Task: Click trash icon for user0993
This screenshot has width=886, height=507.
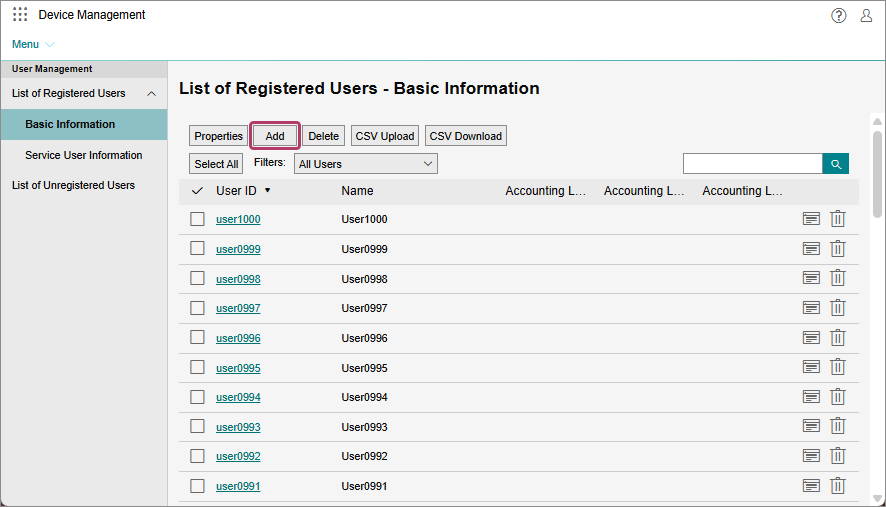Action: 838,427
